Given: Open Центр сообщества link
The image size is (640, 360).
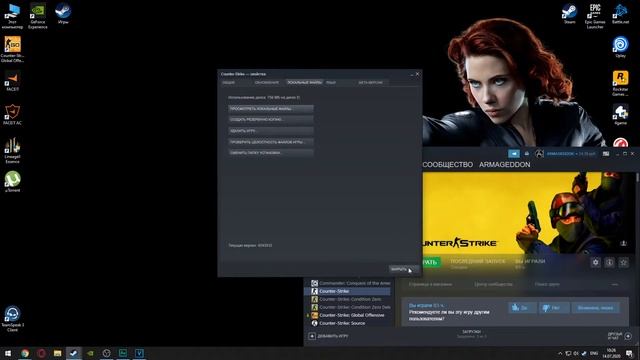Looking at the screenshot, I should 493,284.
